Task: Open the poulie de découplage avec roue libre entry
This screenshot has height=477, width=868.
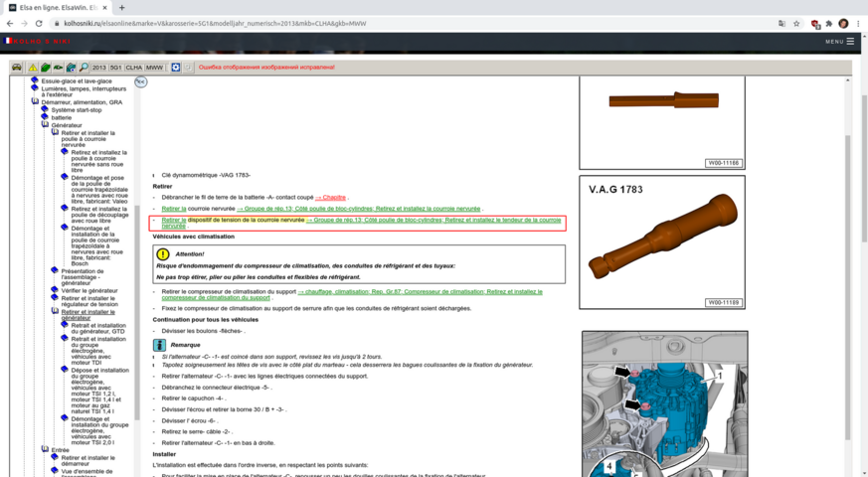Action: coord(99,215)
